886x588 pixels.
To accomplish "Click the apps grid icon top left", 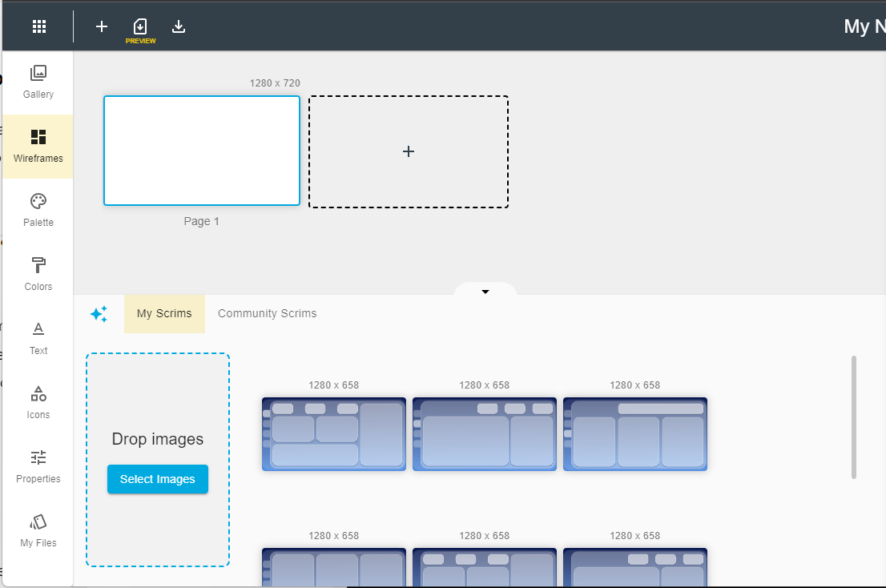I will coord(38,26).
